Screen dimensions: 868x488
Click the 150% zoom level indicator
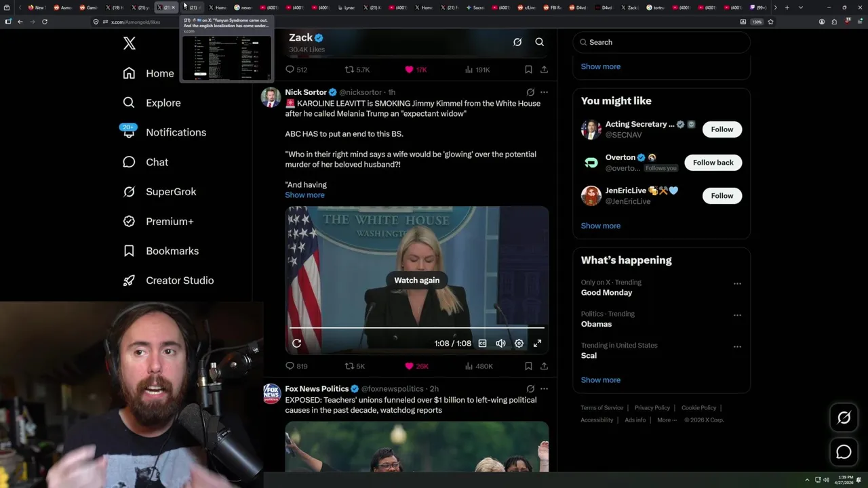[x=757, y=22]
